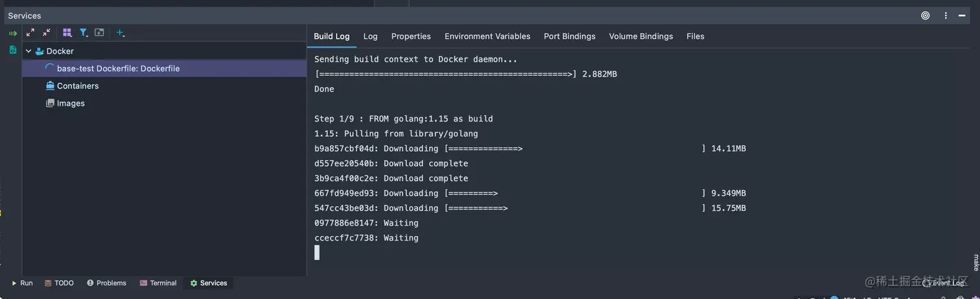980x299 pixels.
Task: Open the Services panel options menu
Action: coord(946,16)
